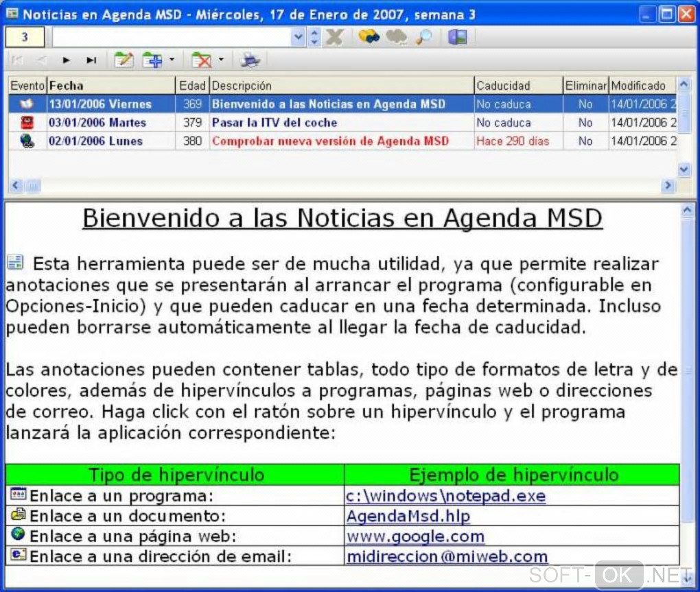Click the printer icon
Screen dimensions: 700x592
[x=250, y=60]
